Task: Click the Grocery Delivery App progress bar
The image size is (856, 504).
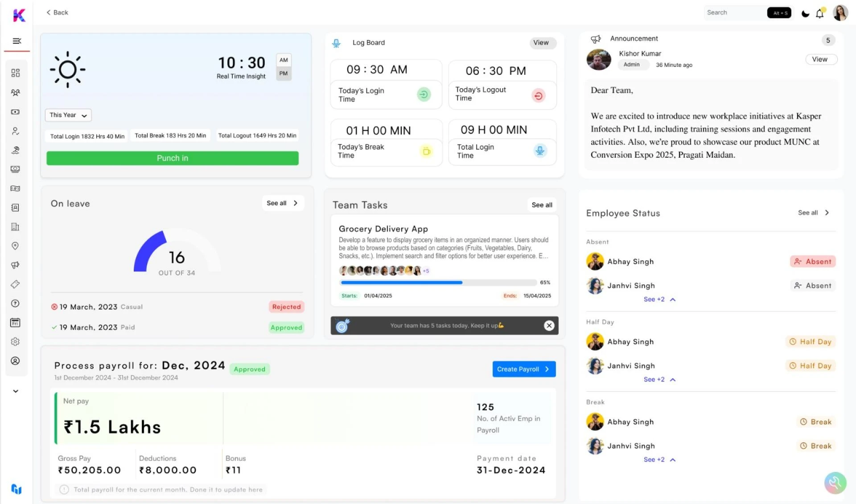Action: 438,282
